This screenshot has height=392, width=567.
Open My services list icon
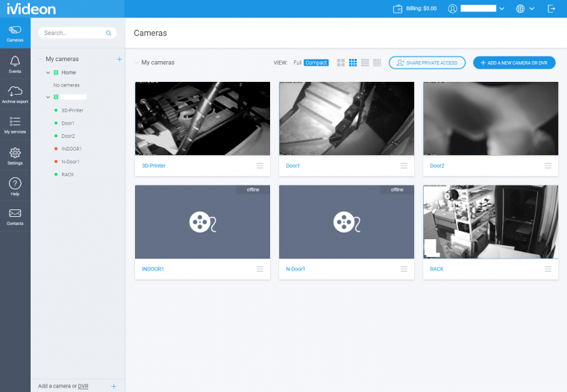tap(15, 125)
